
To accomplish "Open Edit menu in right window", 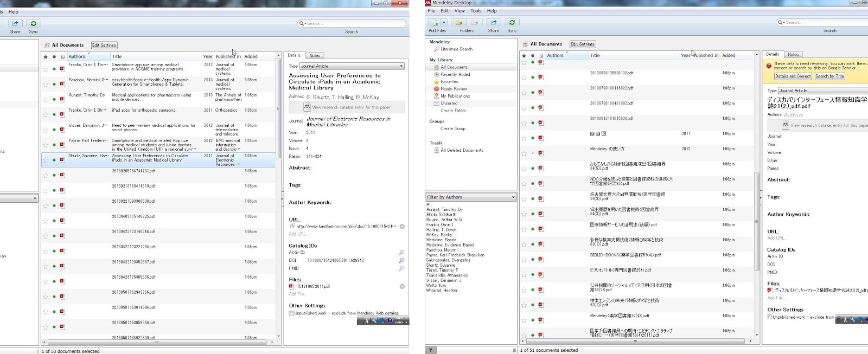I will pos(445,10).
